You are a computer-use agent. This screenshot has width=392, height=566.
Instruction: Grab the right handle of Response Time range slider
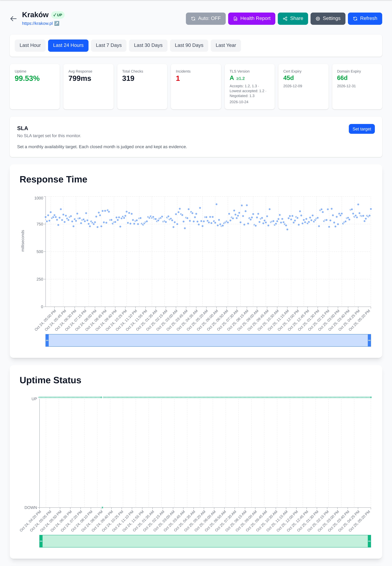[x=369, y=340]
